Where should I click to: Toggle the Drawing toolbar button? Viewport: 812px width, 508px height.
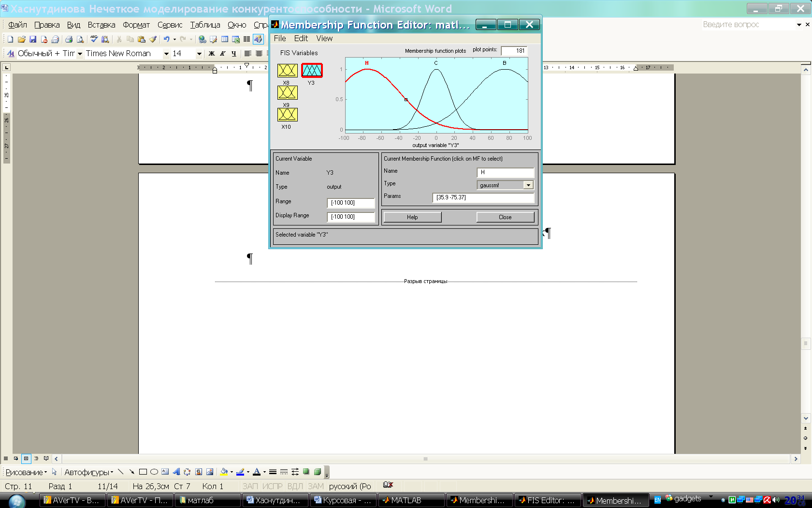pyautogui.click(x=259, y=39)
